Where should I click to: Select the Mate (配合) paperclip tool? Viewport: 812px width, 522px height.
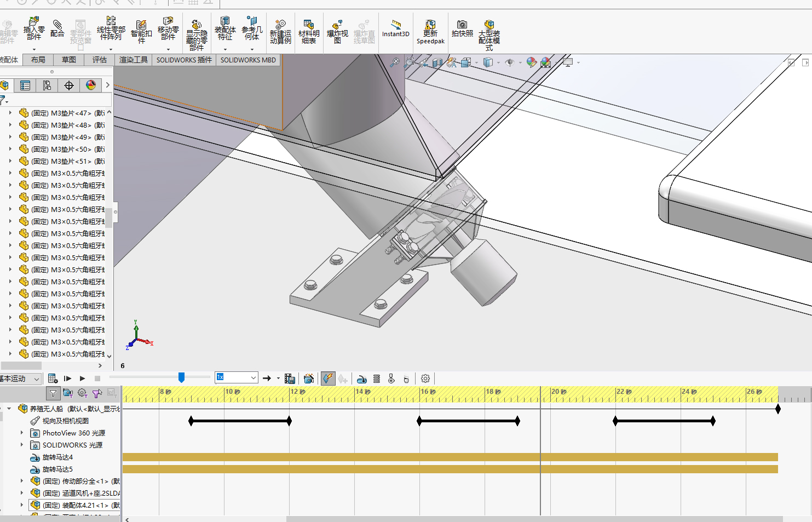57,28
